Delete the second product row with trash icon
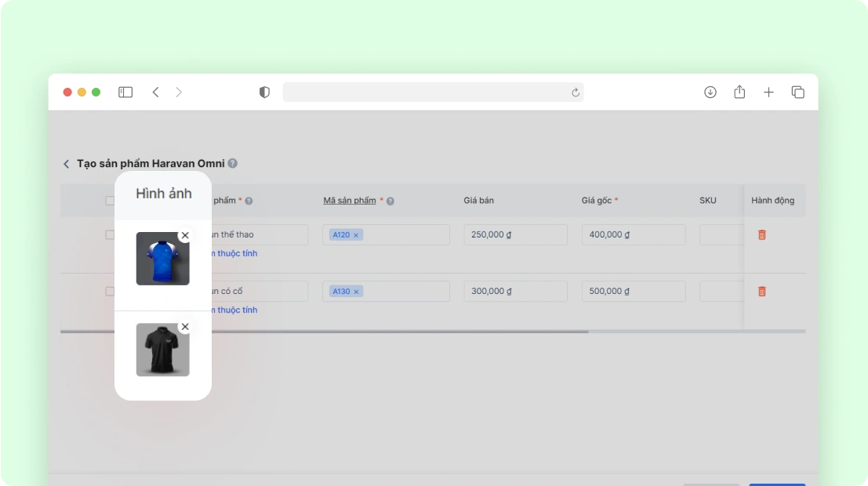868x486 pixels. pos(761,292)
